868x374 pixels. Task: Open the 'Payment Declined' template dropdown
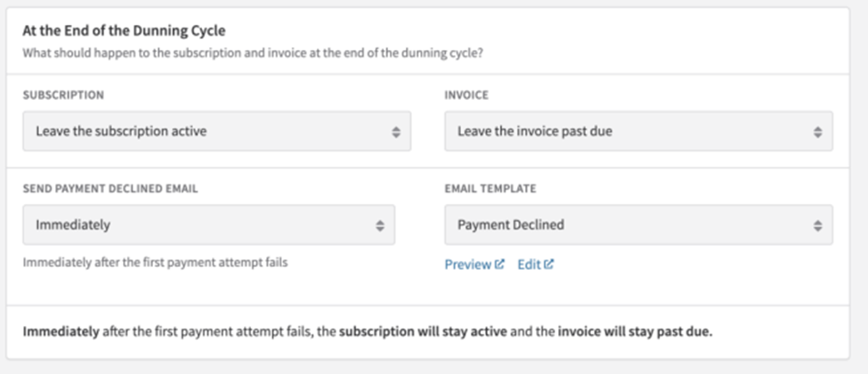pyautogui.click(x=623, y=225)
